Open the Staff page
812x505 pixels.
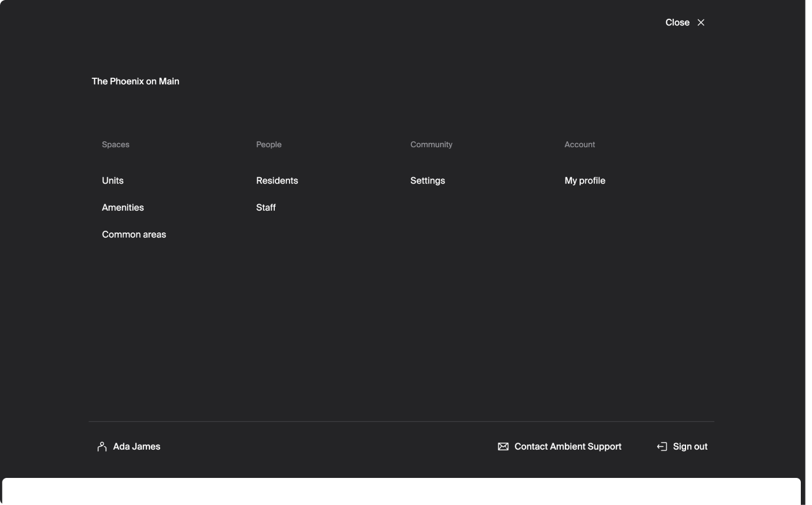point(265,207)
